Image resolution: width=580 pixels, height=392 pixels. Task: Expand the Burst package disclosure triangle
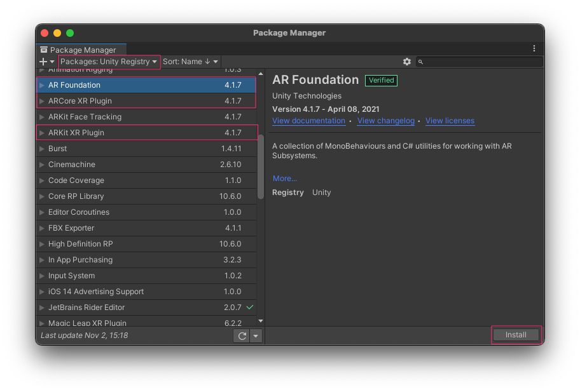43,148
